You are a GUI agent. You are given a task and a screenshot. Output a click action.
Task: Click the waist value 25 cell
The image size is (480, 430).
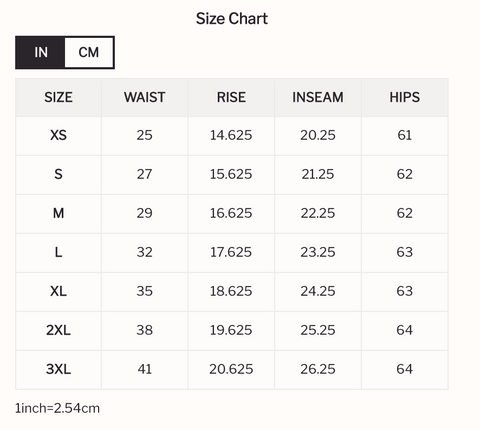pos(145,136)
